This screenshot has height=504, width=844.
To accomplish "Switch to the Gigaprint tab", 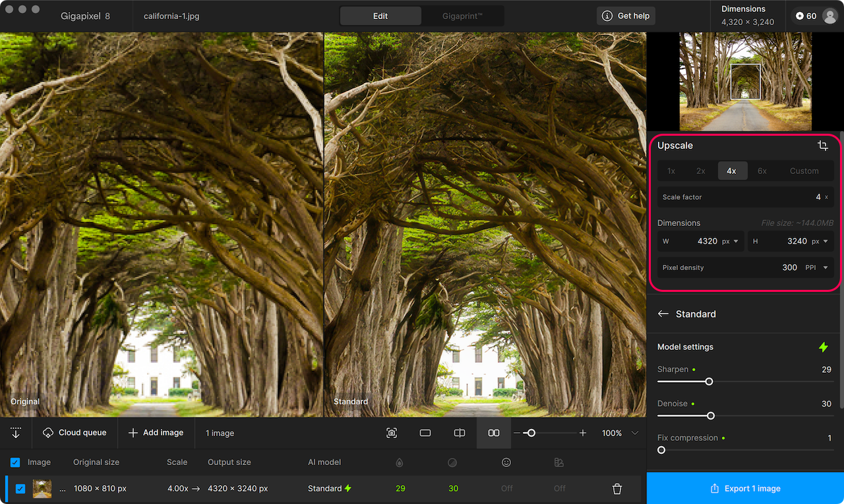I will (462, 16).
